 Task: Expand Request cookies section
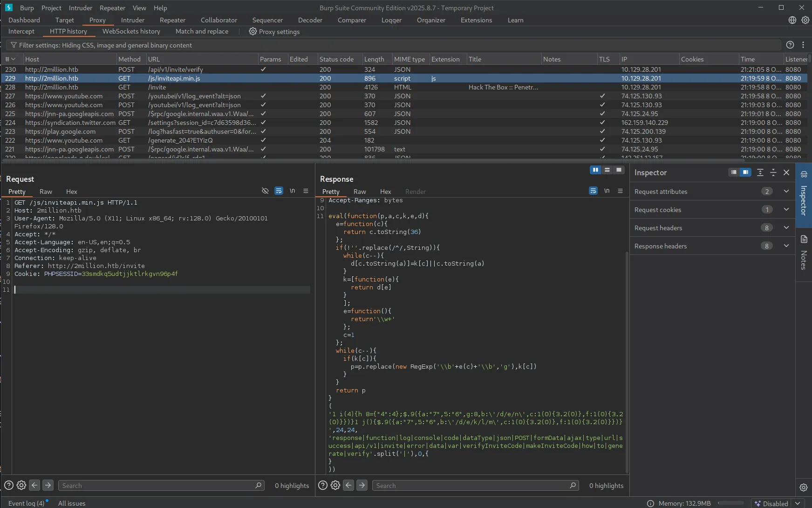pyautogui.click(x=786, y=210)
